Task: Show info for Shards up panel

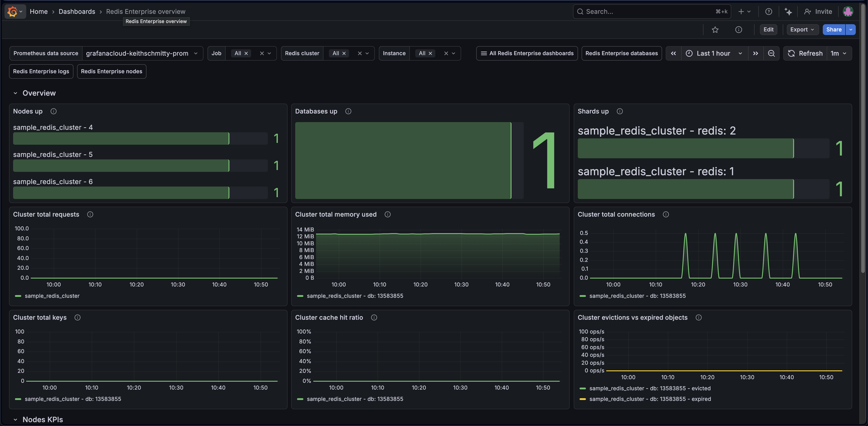Action: [619, 111]
